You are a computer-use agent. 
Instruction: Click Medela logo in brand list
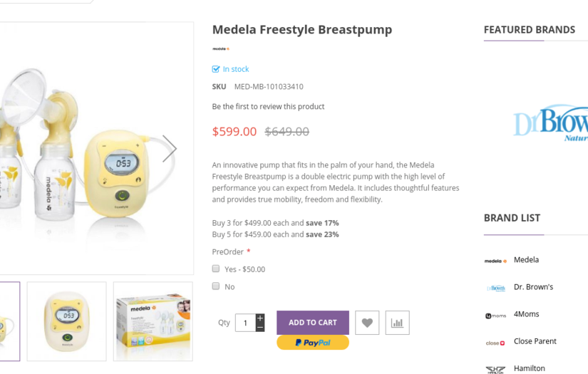495,261
